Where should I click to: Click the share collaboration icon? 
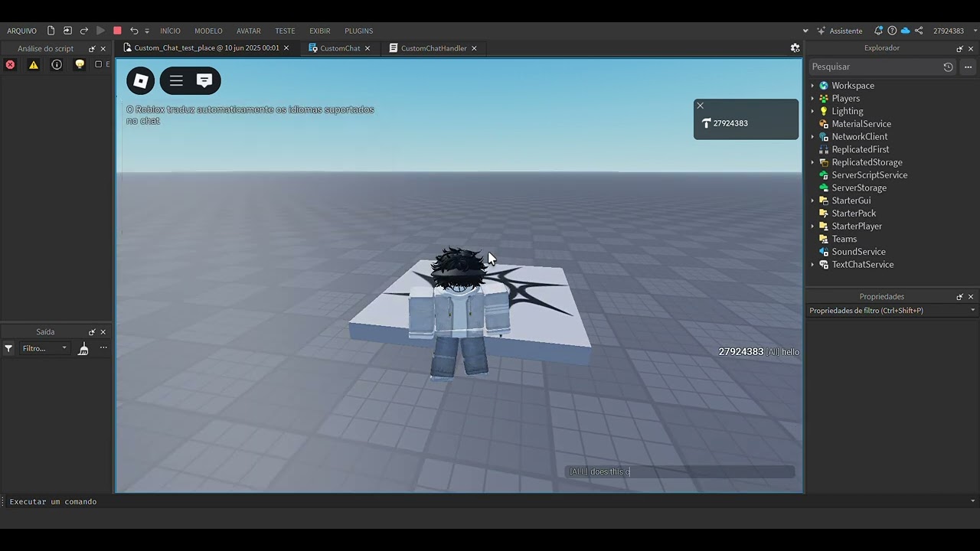coord(919,31)
